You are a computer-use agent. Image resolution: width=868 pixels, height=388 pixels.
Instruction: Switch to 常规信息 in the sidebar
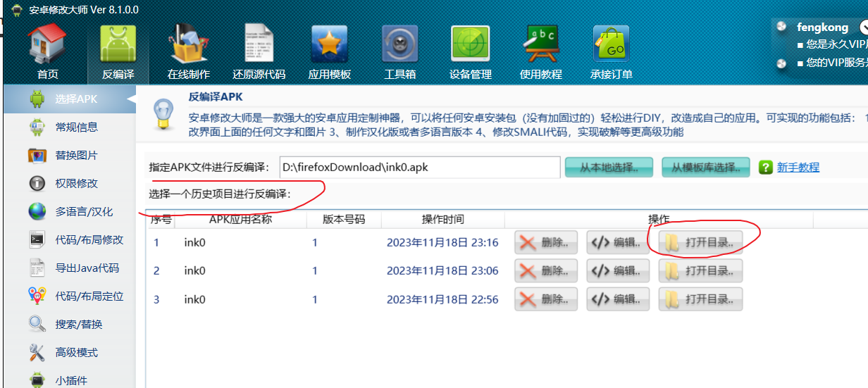(x=76, y=127)
